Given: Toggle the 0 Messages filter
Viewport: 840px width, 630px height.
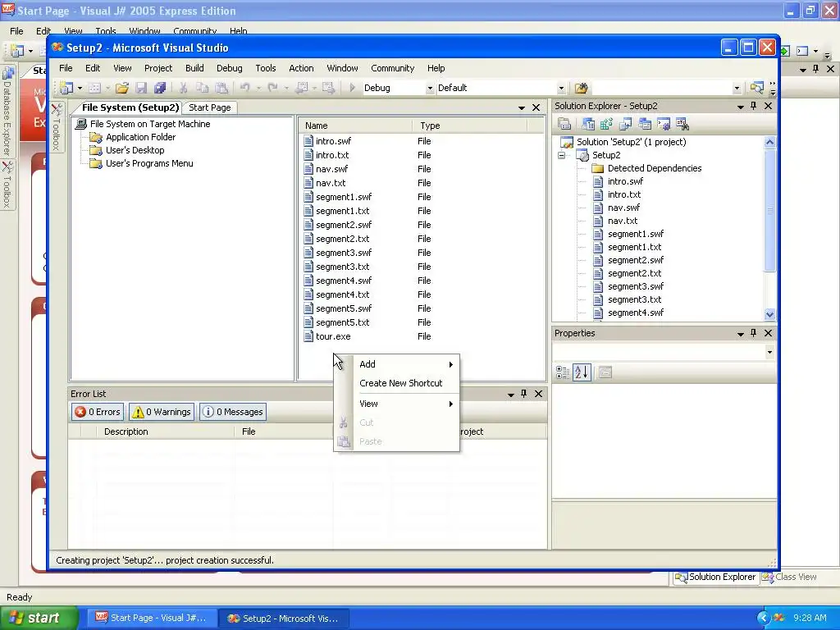Looking at the screenshot, I should coord(233,412).
